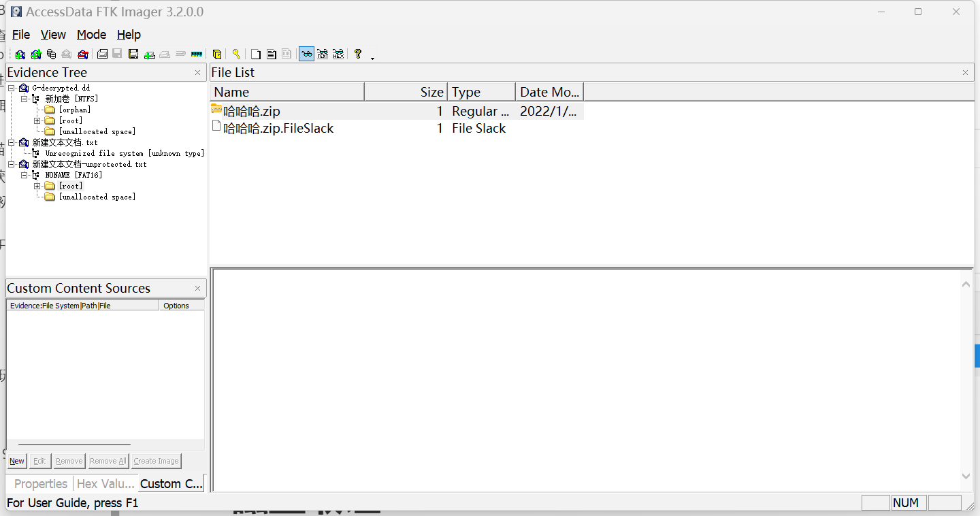
Task: Select [unallocated space] under 新加卷 [NTFS]
Action: (x=97, y=131)
